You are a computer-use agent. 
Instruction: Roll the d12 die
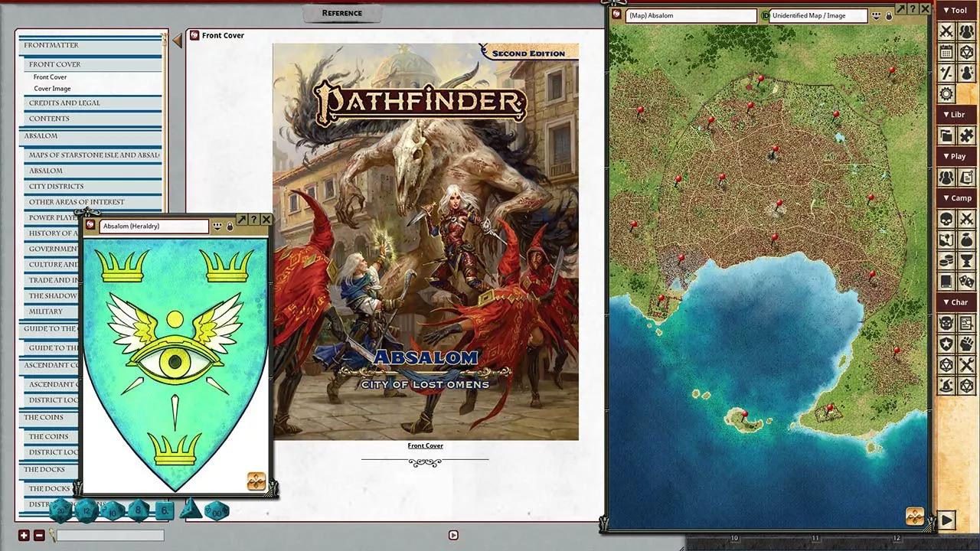pos(87,510)
